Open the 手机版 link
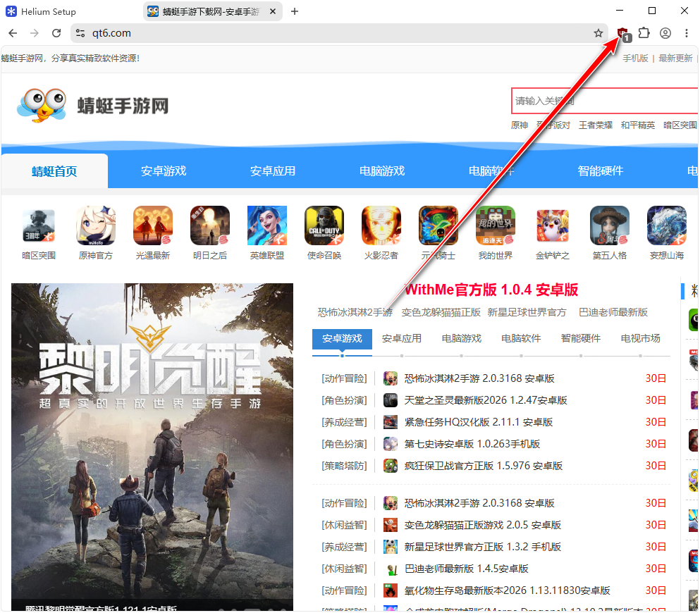The image size is (700, 613). (635, 58)
